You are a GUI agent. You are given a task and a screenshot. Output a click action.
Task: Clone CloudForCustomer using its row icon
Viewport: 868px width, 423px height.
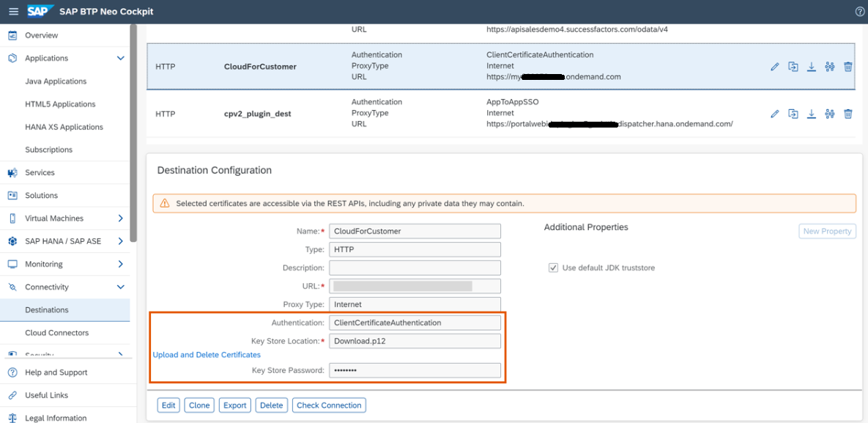(x=793, y=67)
